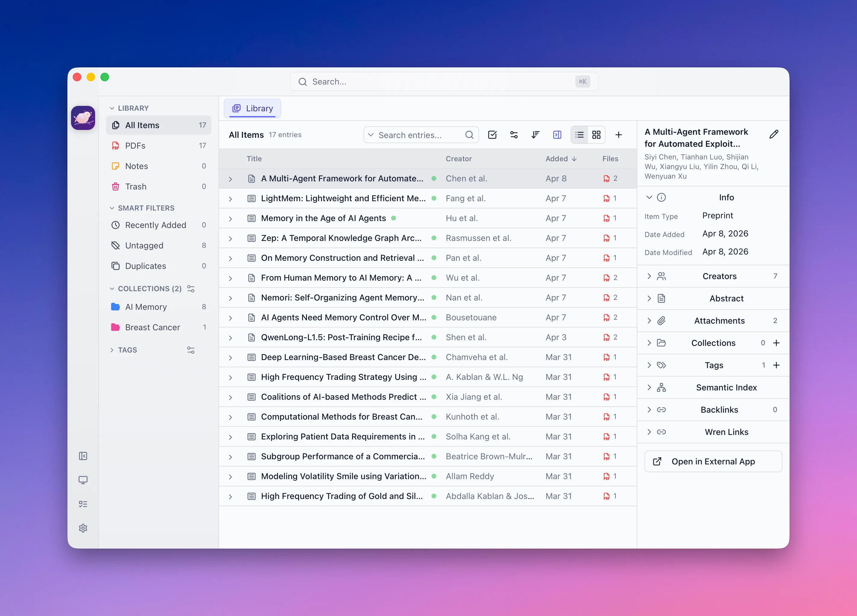Viewport: 857px width, 616px height.
Task: Open the Duplicates smart filter
Action: pyautogui.click(x=158, y=266)
